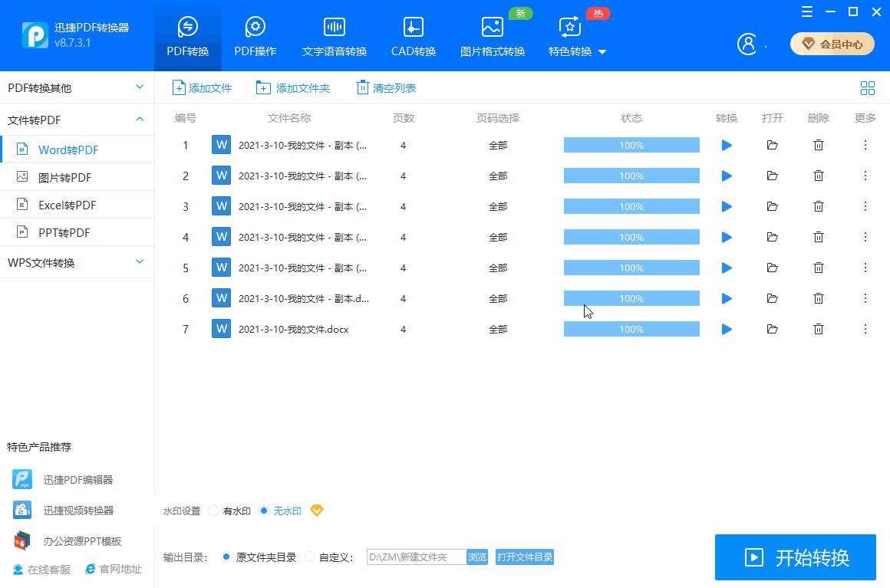890x588 pixels.
Task: Open 会员中心
Action: [832, 44]
